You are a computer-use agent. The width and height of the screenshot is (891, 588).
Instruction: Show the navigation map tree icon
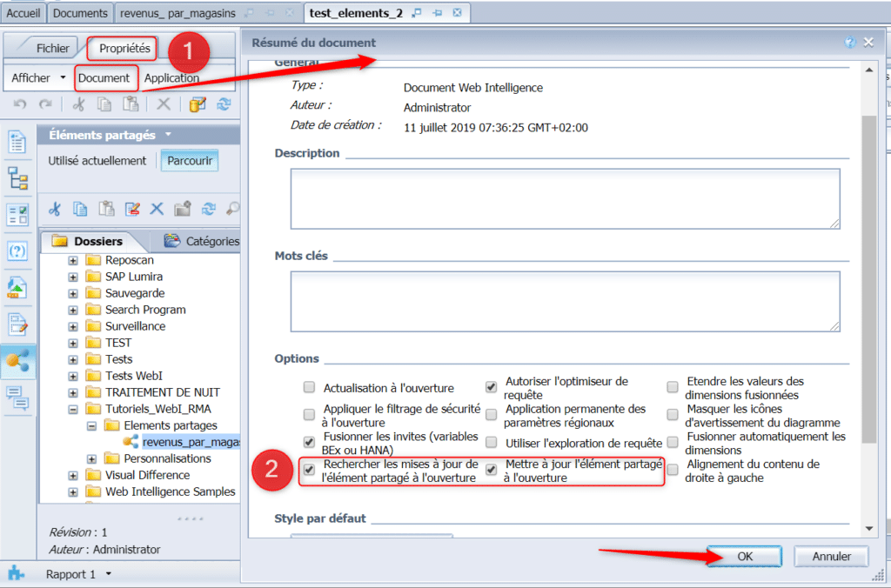point(17,178)
